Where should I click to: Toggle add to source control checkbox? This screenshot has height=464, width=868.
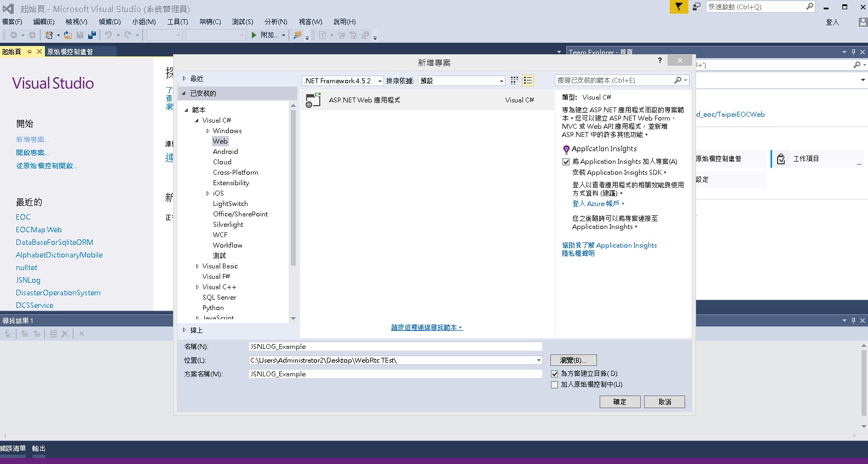[x=555, y=385]
